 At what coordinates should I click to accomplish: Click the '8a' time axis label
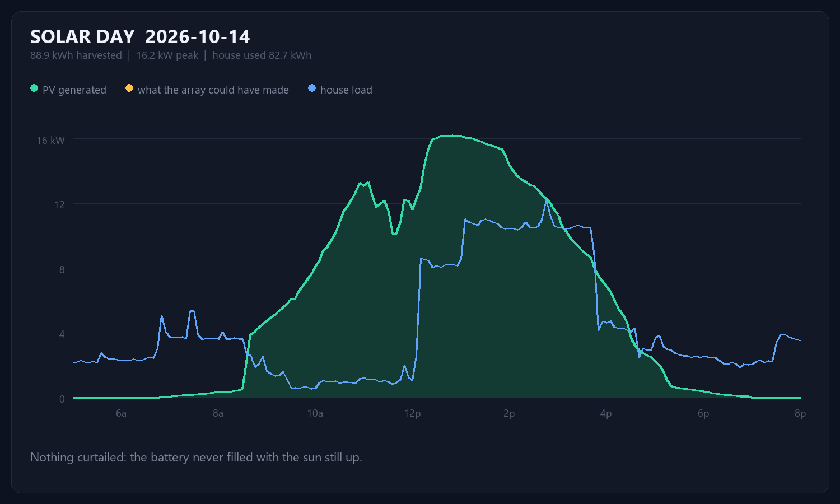point(218,413)
